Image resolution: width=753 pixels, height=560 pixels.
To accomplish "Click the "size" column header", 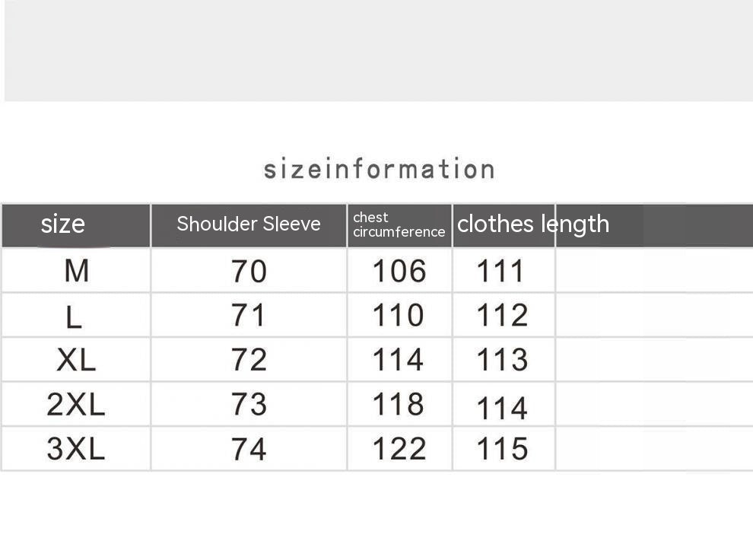I will [62, 224].
